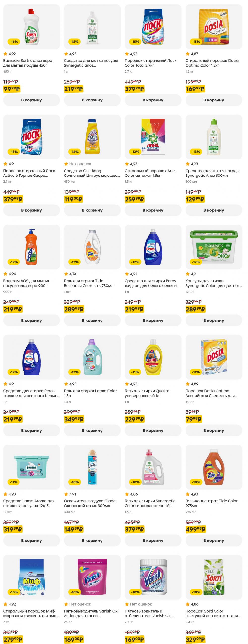The width and height of the screenshot is (248, 644).
Task: Click Ariel Color автомат 1.5кг product photo
Action: point(153,137)
